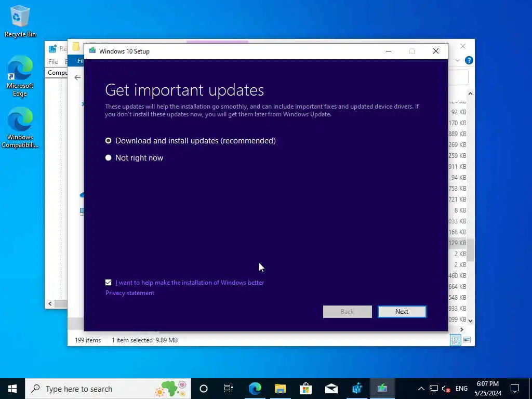Select Microsoft Edge desktop shortcut
532x399 pixels.
(20, 76)
